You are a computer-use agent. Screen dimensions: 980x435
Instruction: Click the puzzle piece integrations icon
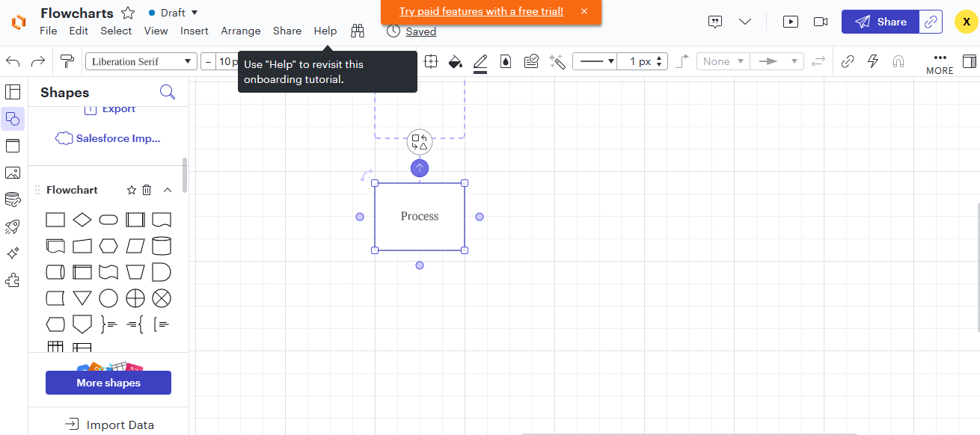[12, 280]
